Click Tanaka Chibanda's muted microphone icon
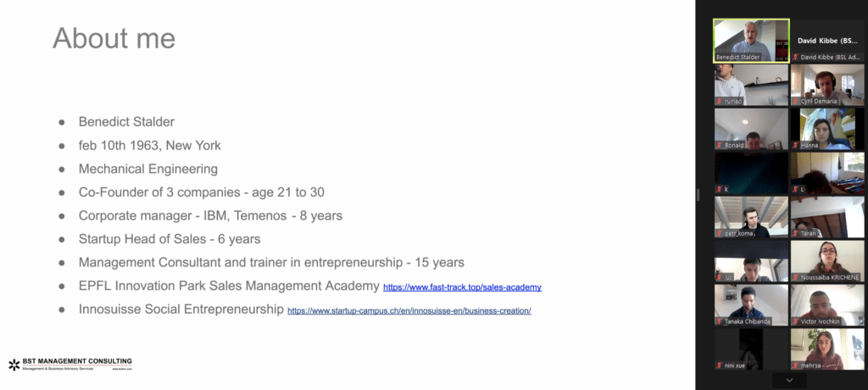The image size is (868, 390). [719, 321]
